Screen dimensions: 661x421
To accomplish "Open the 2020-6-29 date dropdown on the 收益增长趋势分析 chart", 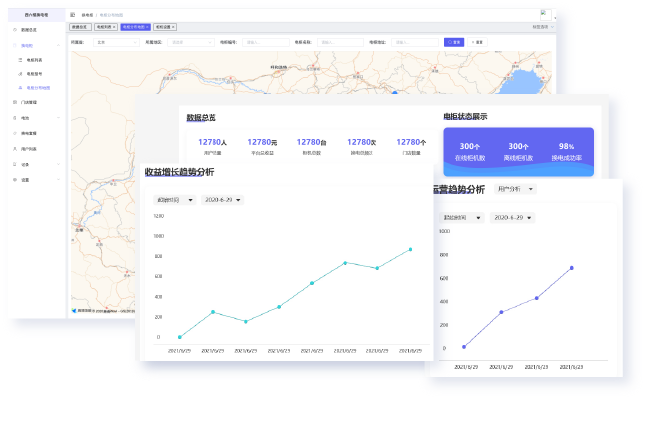I will [x=221, y=200].
